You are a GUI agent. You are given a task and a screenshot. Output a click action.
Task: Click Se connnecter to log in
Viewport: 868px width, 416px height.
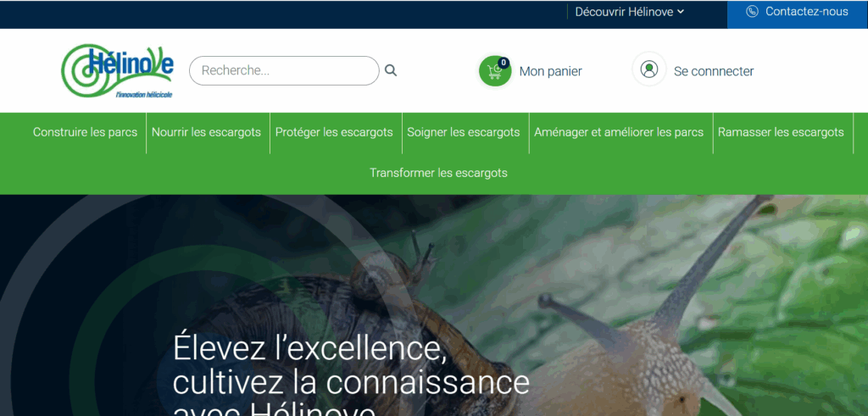(714, 71)
